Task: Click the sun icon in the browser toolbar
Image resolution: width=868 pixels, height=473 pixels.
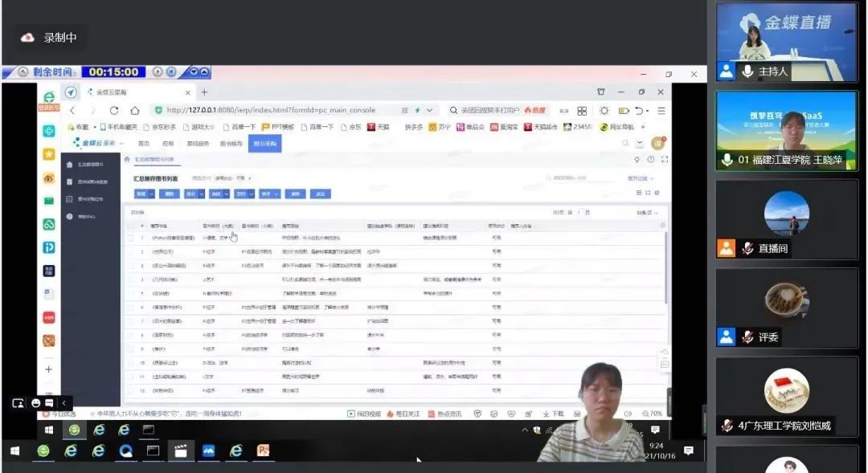Action: click(x=604, y=111)
